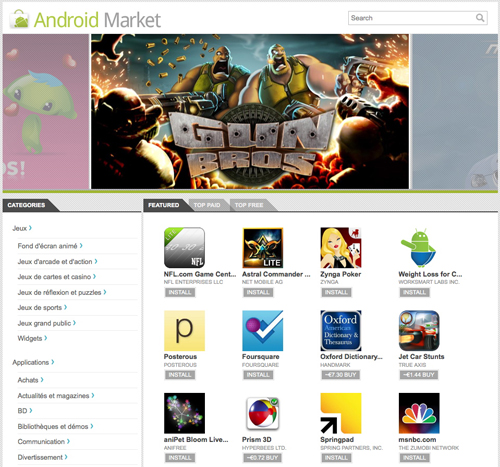Select the Prism 3D ball icon

click(x=263, y=413)
